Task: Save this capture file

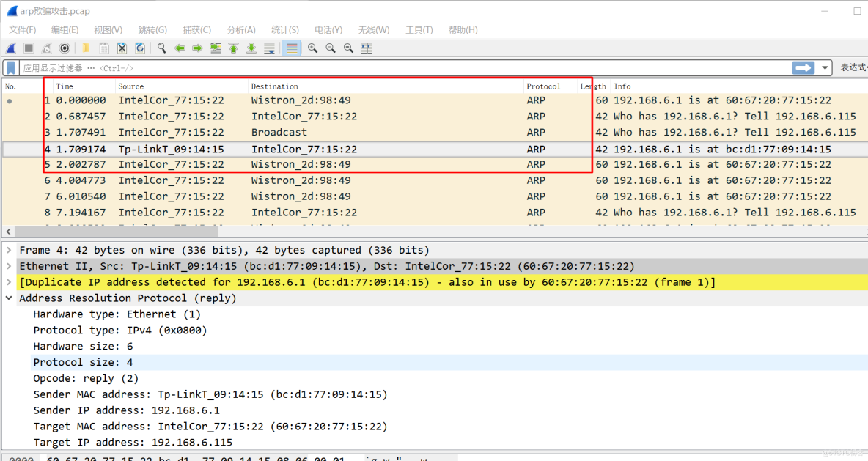Action: click(104, 48)
